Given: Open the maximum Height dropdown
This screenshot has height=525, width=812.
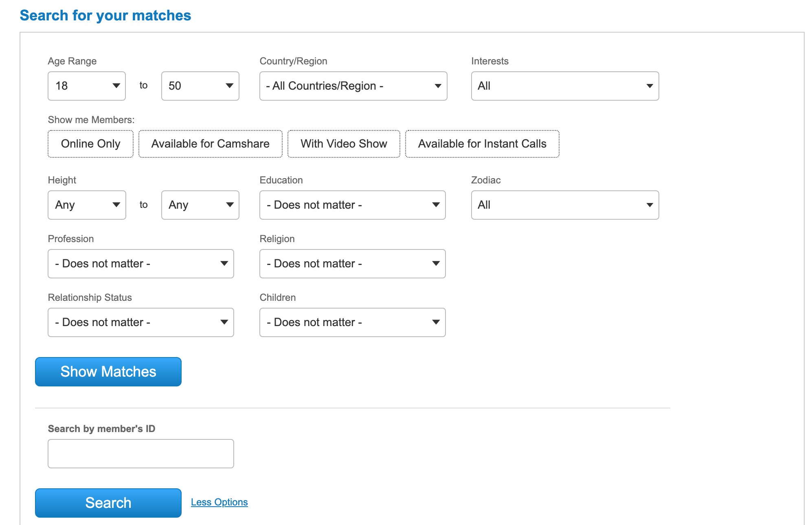Looking at the screenshot, I should tap(200, 205).
